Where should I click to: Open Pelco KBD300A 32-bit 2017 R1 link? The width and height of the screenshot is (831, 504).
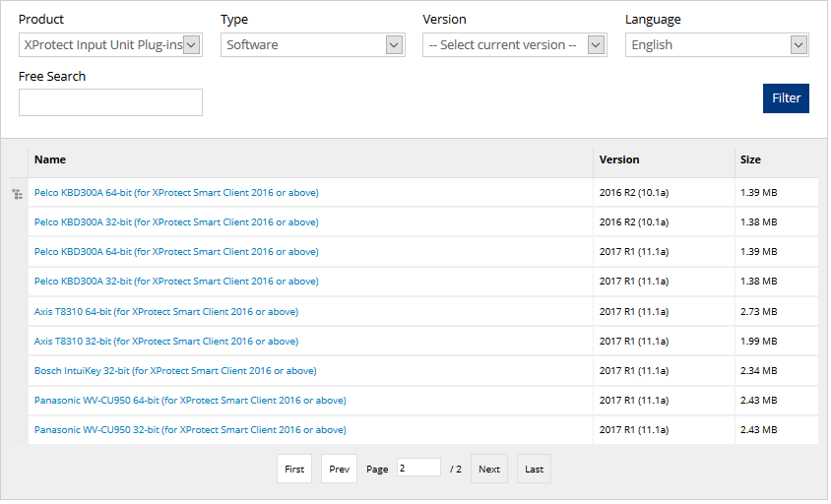click(176, 282)
